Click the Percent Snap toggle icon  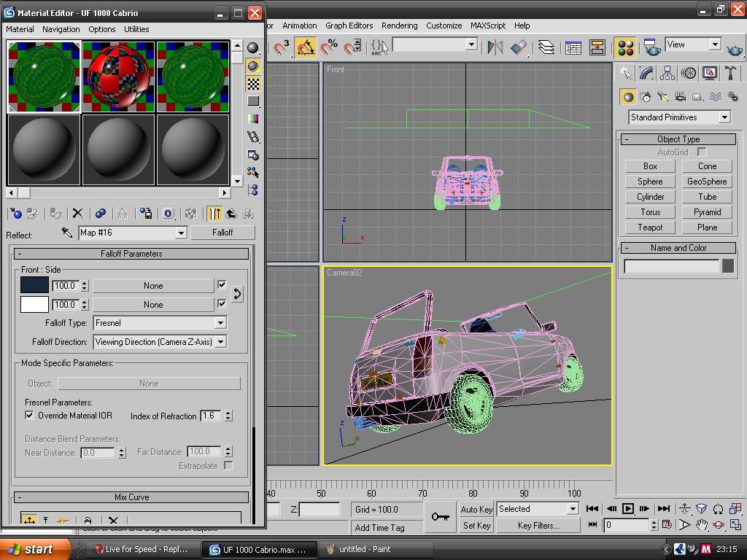(329, 47)
